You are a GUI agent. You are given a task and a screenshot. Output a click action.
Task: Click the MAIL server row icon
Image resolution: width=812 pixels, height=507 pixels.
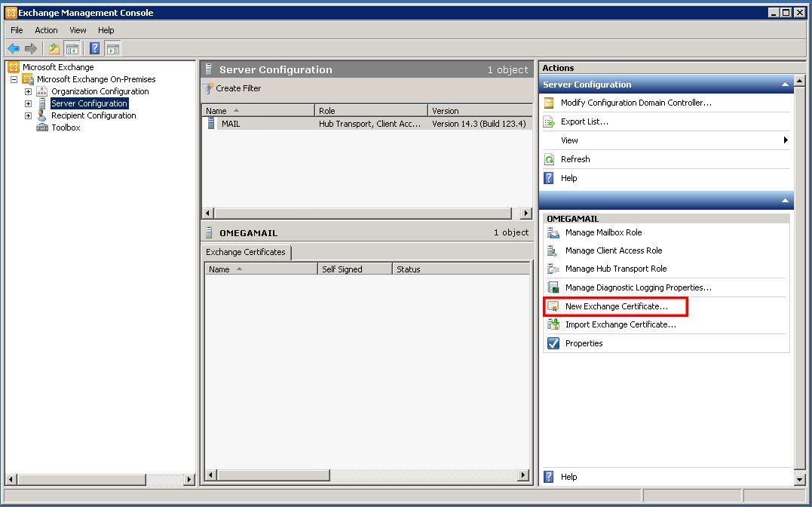(x=211, y=124)
